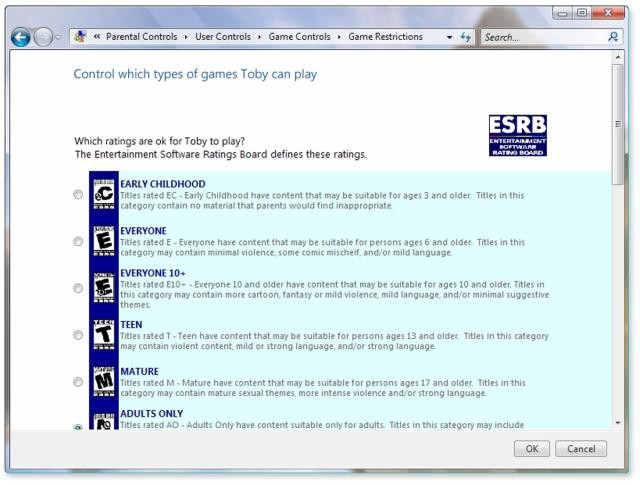The image size is (640, 485).
Task: Click the Mature M rating icon
Action: (x=103, y=382)
